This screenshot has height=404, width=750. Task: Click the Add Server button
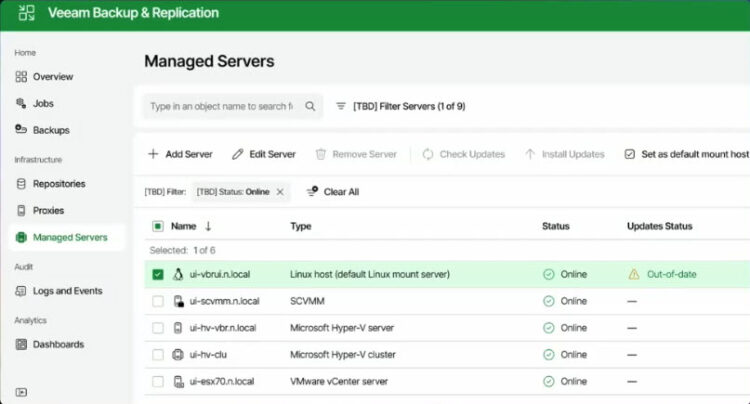(x=179, y=155)
